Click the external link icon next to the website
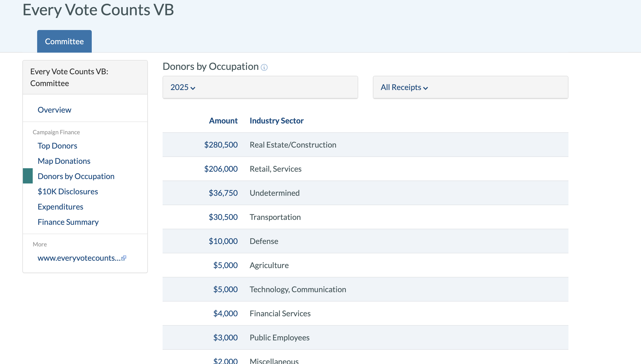Image resolution: width=641 pixels, height=364 pixels. point(124,258)
